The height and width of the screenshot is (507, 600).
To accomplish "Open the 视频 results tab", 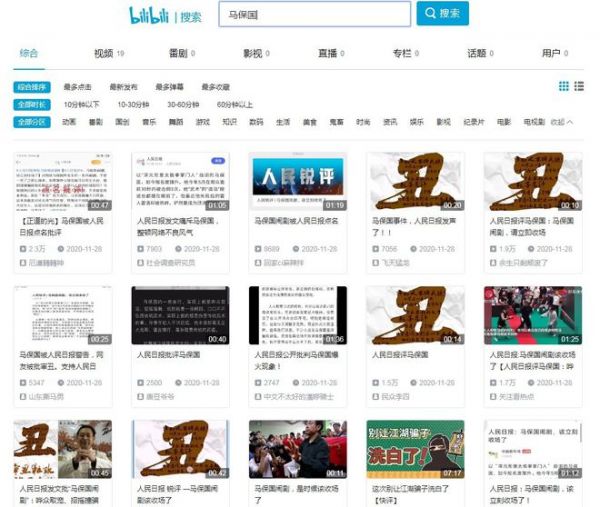I will pos(107,53).
